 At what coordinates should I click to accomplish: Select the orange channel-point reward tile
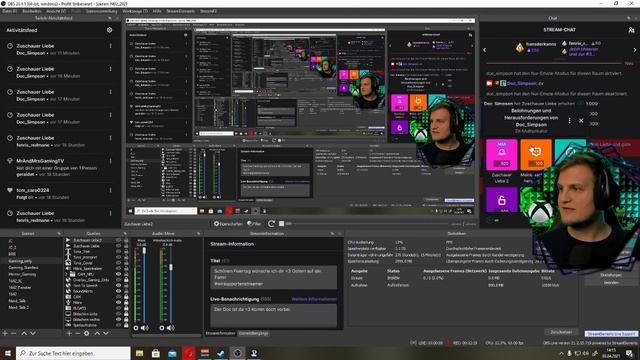pyautogui.click(x=536, y=155)
